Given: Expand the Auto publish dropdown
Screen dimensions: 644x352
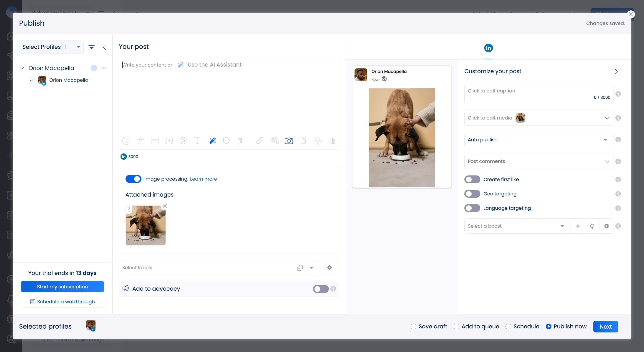Looking at the screenshot, I should (x=605, y=140).
